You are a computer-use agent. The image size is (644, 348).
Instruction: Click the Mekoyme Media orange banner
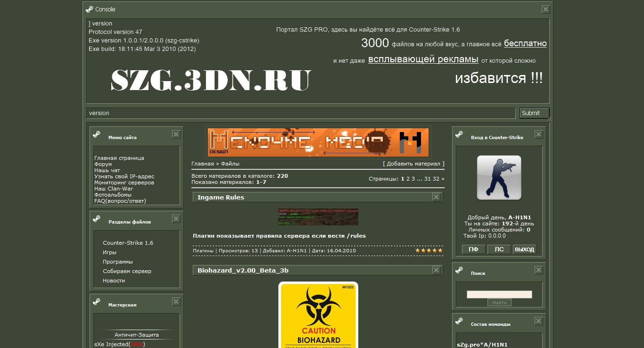click(318, 142)
